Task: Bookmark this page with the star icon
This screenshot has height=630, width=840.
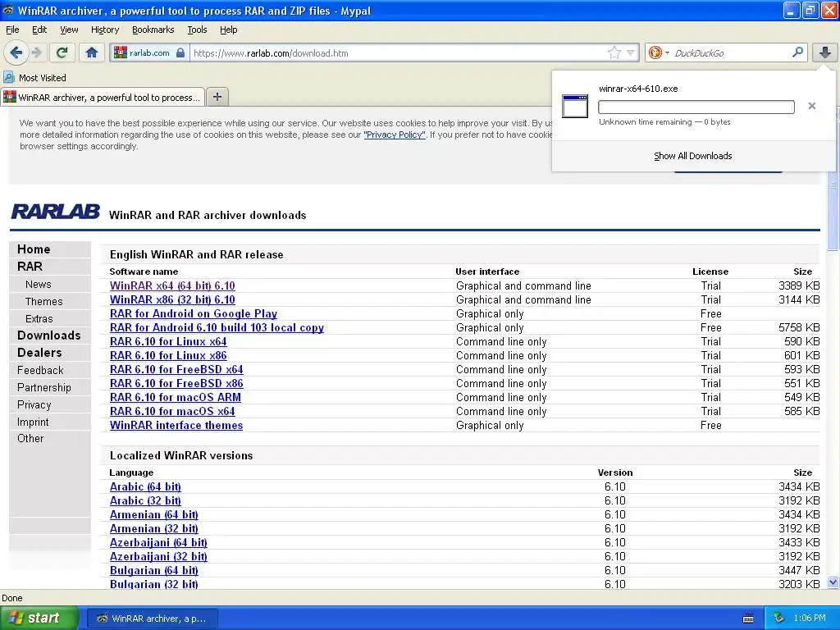Action: pyautogui.click(x=614, y=52)
